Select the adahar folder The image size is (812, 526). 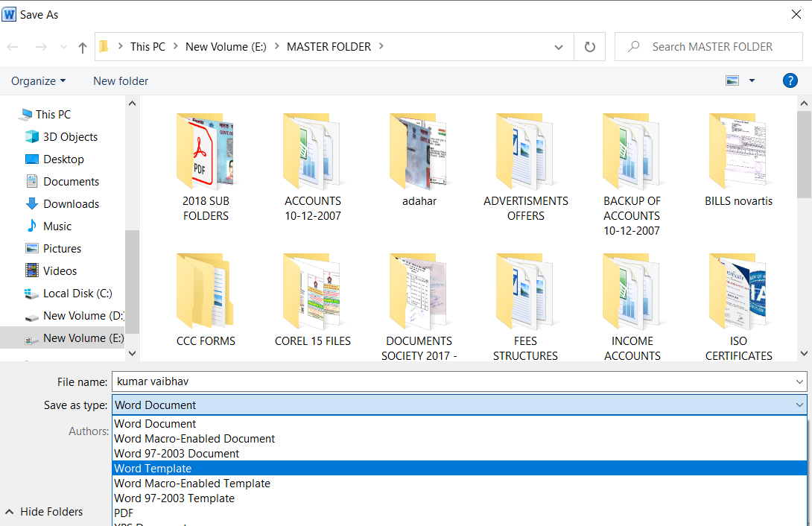(x=419, y=160)
